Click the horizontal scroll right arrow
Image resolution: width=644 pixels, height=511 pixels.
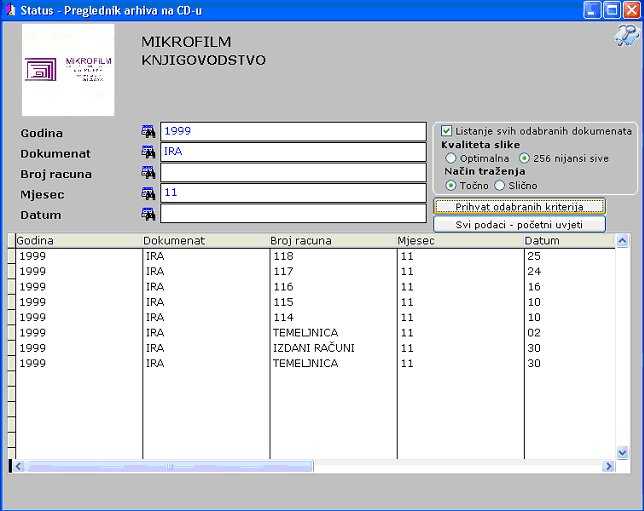609,466
